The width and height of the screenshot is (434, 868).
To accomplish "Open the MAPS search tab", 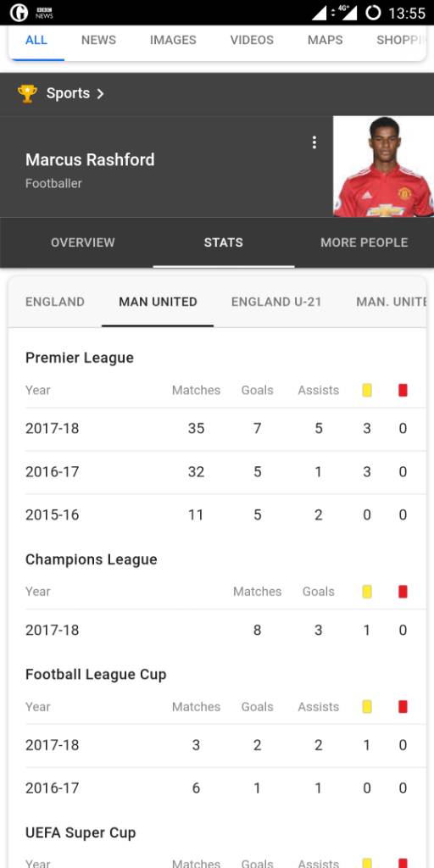I will [x=325, y=40].
